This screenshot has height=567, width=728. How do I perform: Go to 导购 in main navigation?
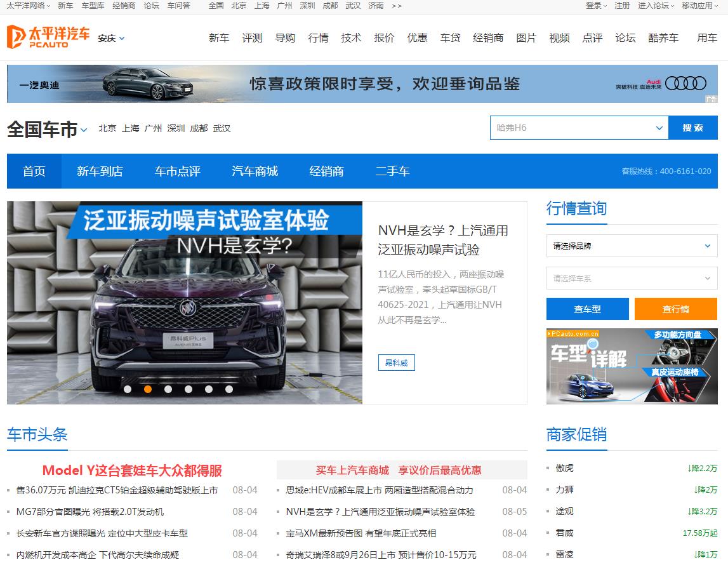(285, 37)
